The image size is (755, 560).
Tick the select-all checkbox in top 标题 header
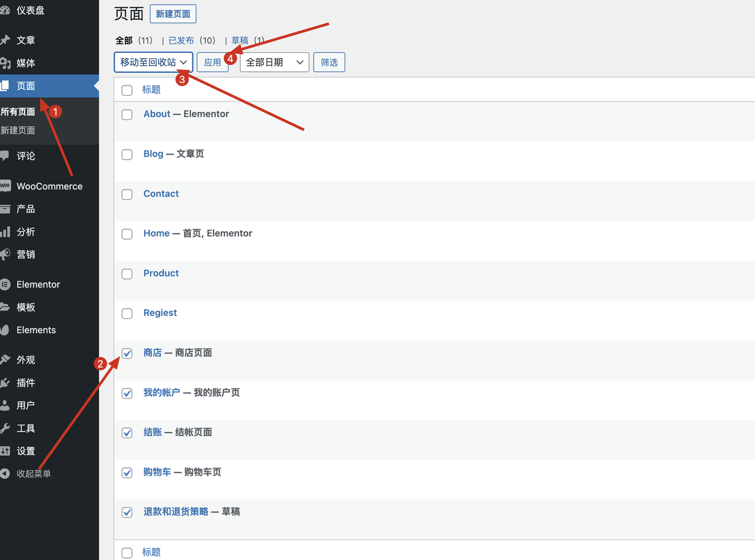127,90
